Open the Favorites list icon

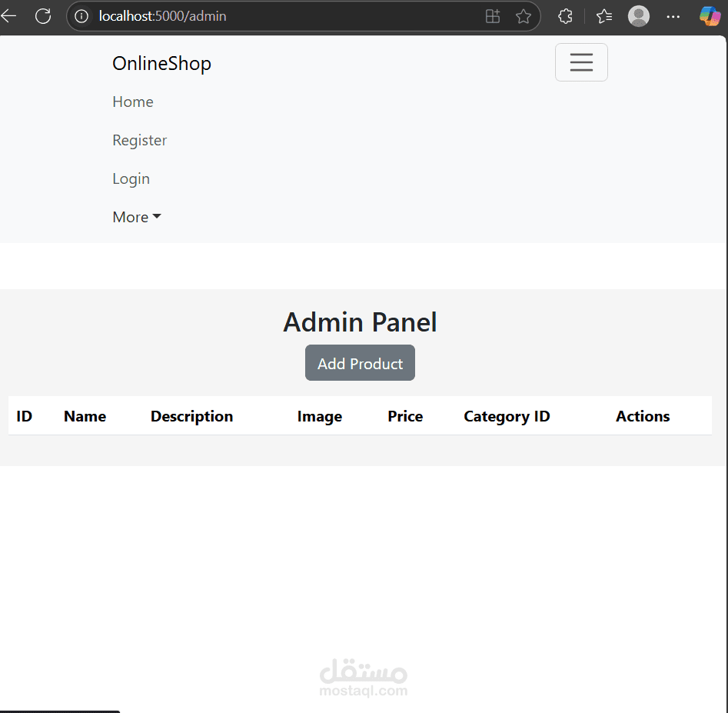(604, 16)
